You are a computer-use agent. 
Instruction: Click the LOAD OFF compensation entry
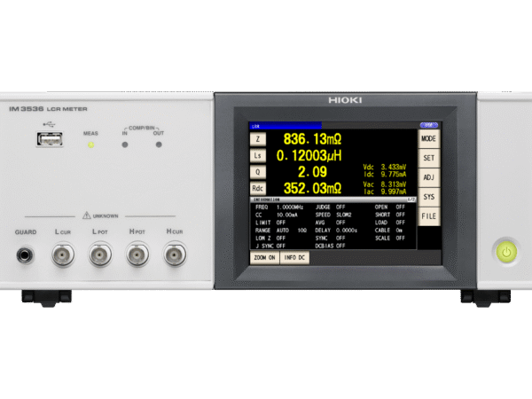click(390, 223)
